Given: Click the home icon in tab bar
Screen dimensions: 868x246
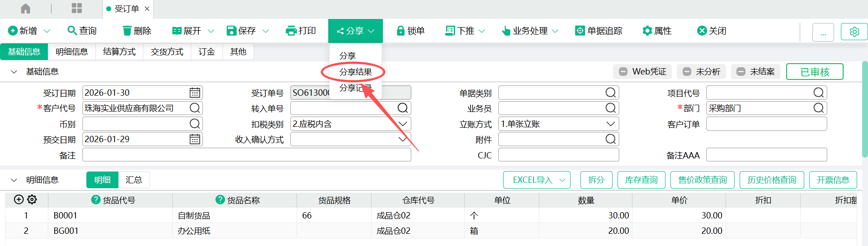Looking at the screenshot, I should pos(26,9).
